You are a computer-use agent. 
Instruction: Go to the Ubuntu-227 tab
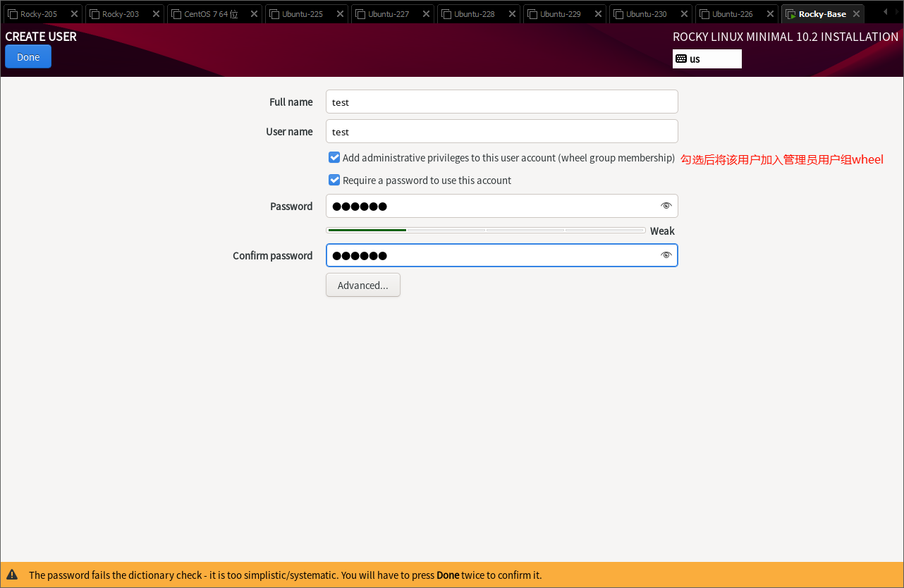pyautogui.click(x=392, y=14)
